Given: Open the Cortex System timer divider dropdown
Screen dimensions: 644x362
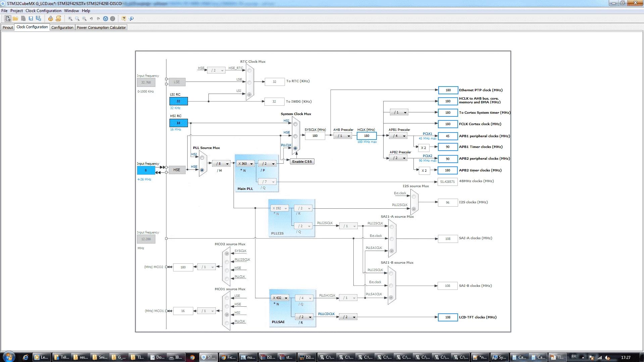Looking at the screenshot, I should tap(399, 112).
